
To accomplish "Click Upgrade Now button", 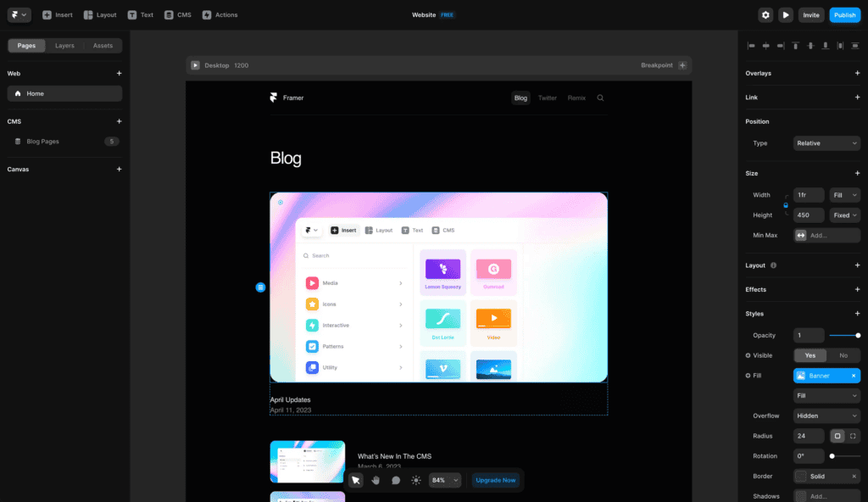I will click(x=495, y=481).
